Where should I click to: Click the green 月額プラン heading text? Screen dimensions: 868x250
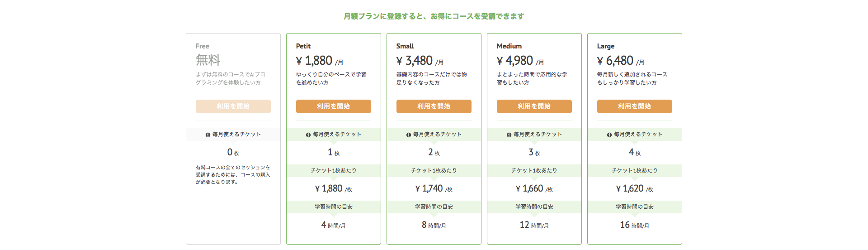point(434,16)
